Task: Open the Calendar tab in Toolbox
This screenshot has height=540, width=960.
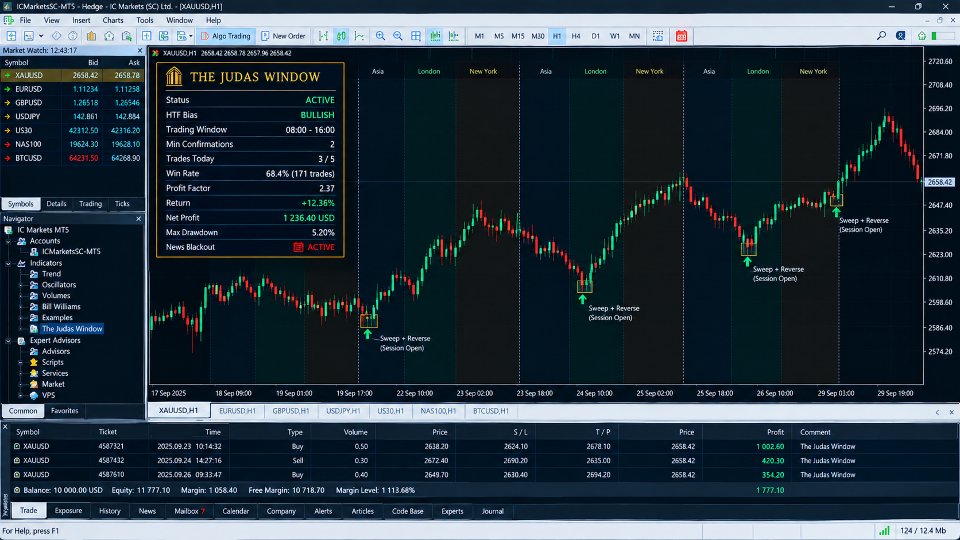Action: 236,511
